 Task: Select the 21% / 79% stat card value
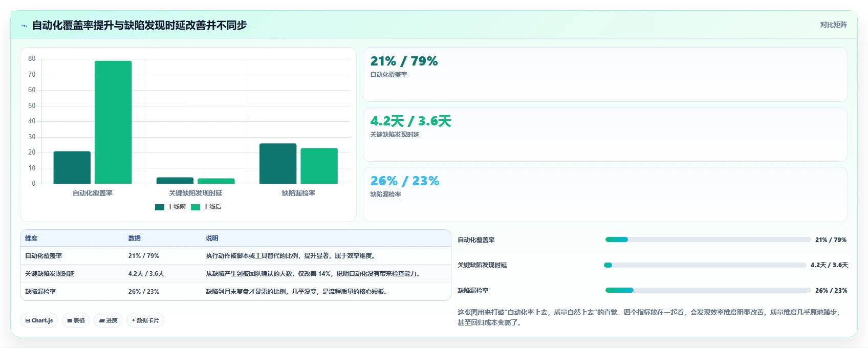point(404,61)
